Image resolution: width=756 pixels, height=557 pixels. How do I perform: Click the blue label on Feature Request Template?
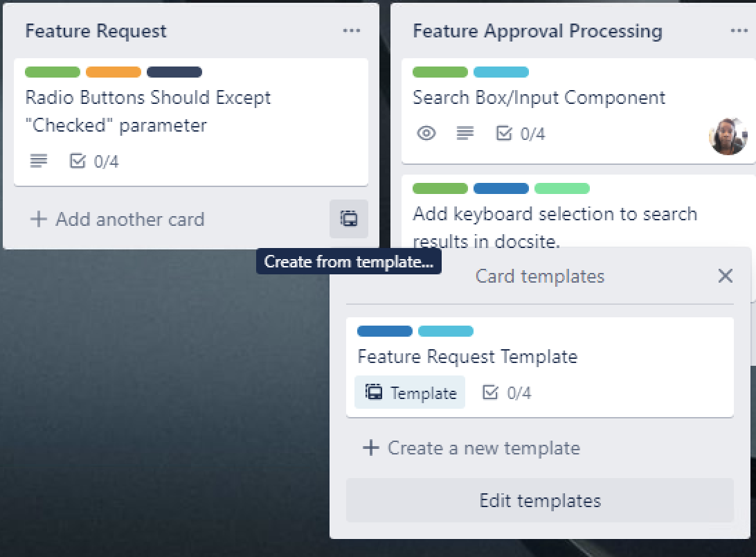click(x=384, y=331)
